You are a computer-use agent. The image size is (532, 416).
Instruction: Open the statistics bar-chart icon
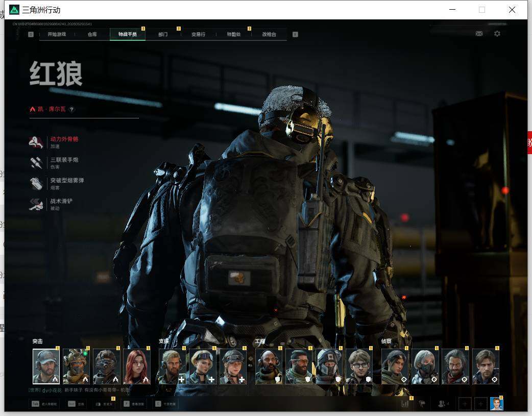click(x=405, y=404)
